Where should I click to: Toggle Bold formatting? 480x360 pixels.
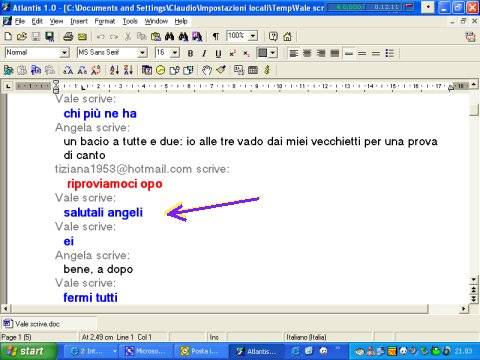coord(190,53)
